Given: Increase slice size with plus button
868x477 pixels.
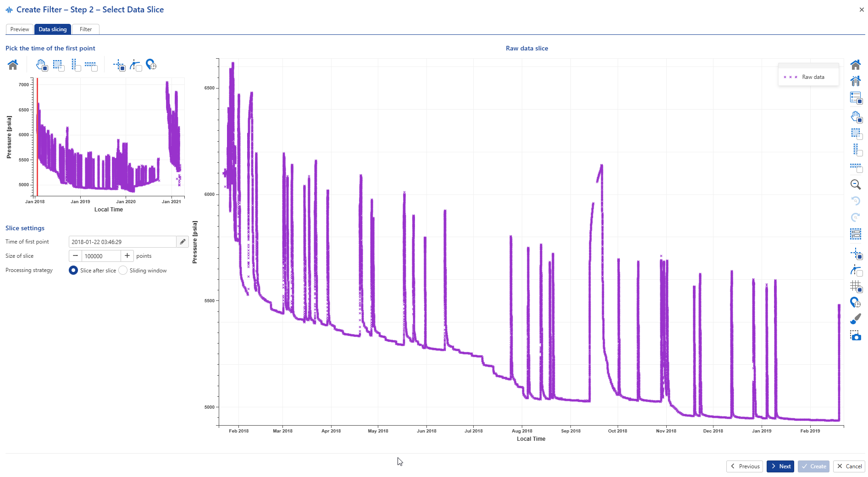Looking at the screenshot, I should pyautogui.click(x=127, y=256).
